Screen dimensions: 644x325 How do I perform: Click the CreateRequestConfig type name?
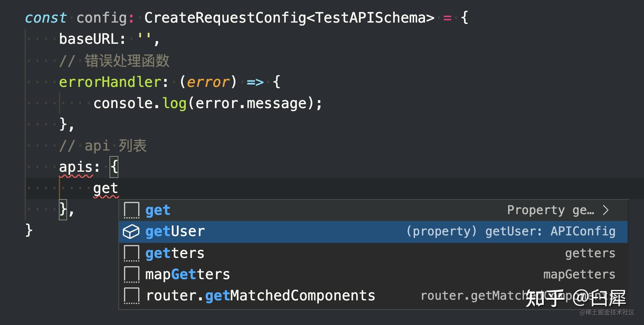[225, 18]
